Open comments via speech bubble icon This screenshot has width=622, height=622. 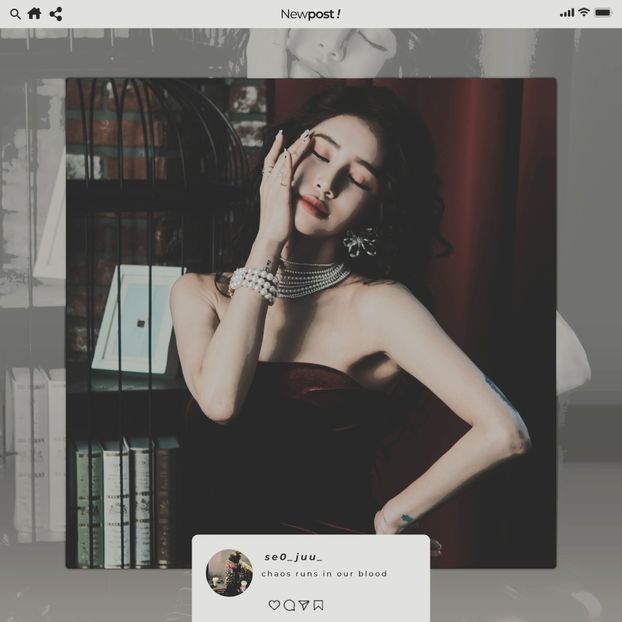click(289, 605)
